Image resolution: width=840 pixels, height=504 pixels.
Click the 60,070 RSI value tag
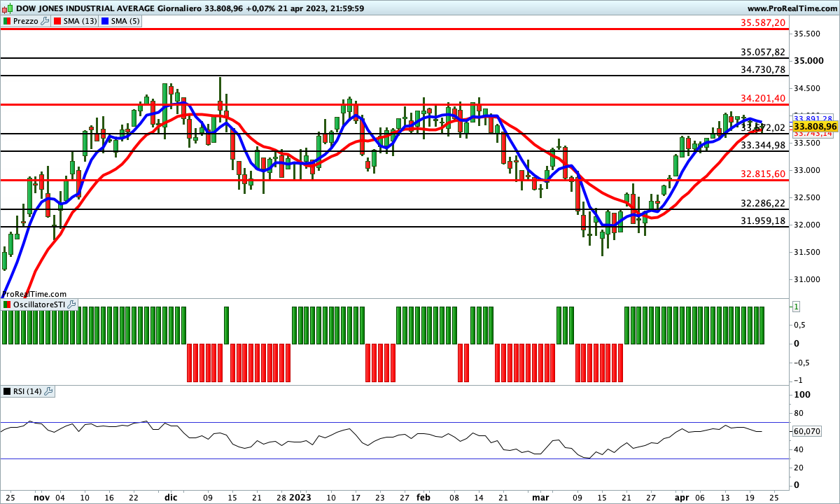807,432
